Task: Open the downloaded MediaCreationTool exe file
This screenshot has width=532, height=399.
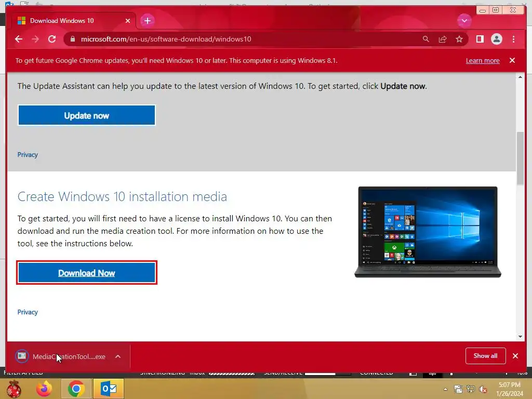Action: point(69,356)
